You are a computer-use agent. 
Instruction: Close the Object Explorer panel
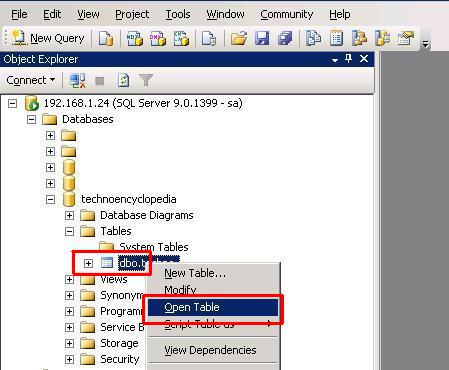point(364,59)
